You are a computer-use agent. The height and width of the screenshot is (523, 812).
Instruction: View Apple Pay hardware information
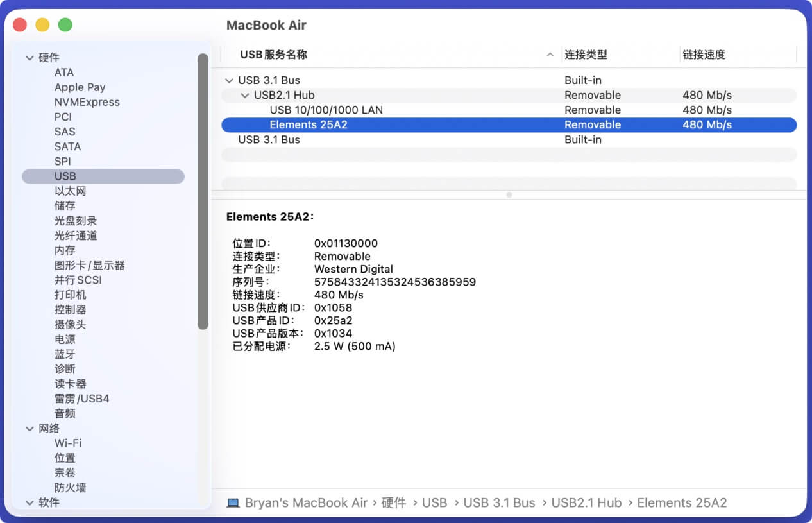80,87
